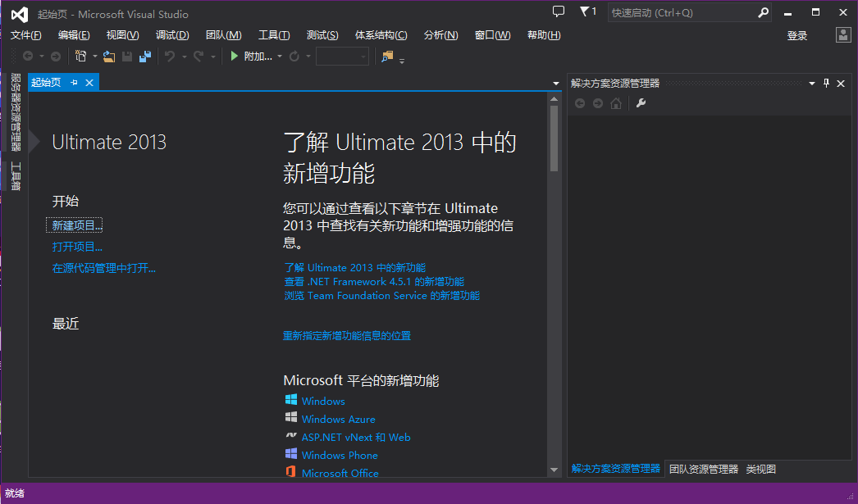Screen dimensions: 858x504
Task: Click the Open File folder icon
Action: click(109, 57)
